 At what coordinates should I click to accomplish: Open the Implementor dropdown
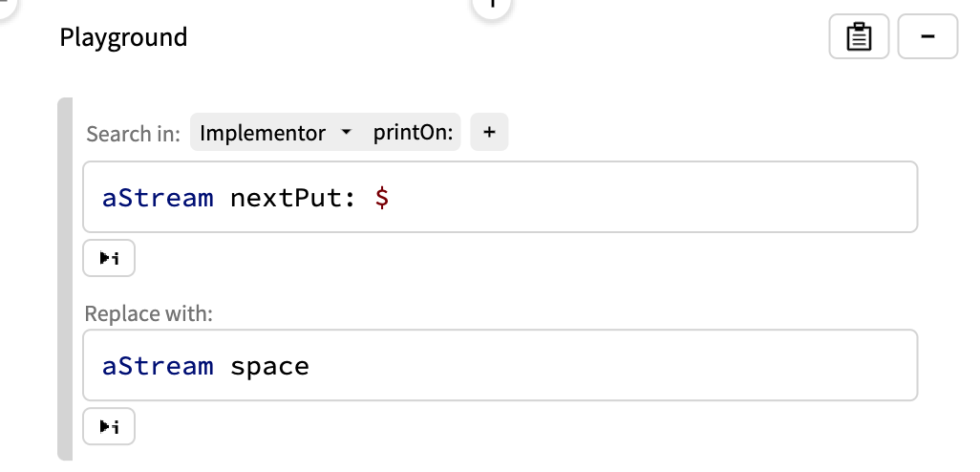click(x=263, y=133)
